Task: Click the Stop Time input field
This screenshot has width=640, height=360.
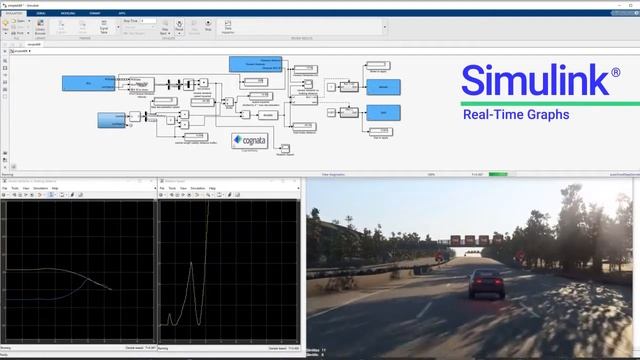Action: tap(149, 20)
